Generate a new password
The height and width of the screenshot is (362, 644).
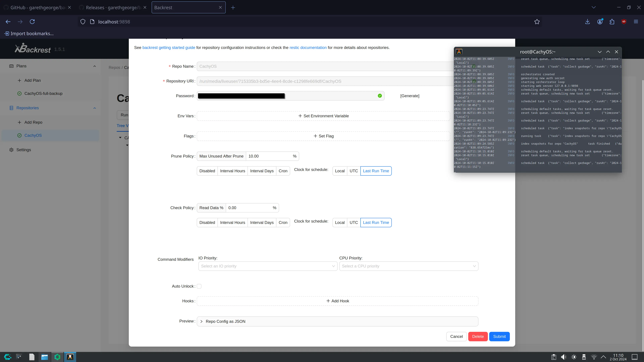[x=410, y=96]
